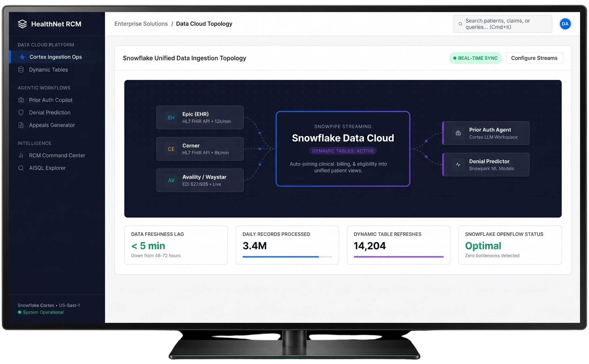Open Appeals Generator workflow
589x364 pixels.
pos(57,125)
